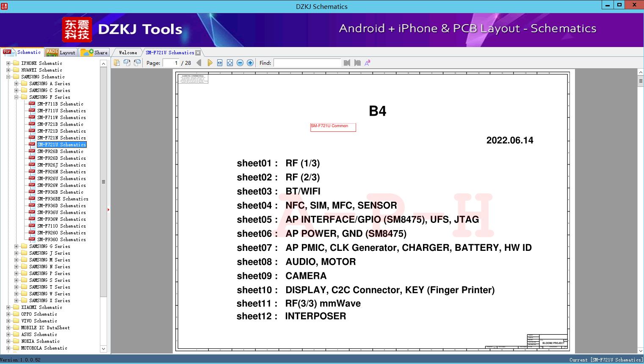The height and width of the screenshot is (364, 644).
Task: Open SM-F926J Schematics in the tree
Action: [x=61, y=165]
